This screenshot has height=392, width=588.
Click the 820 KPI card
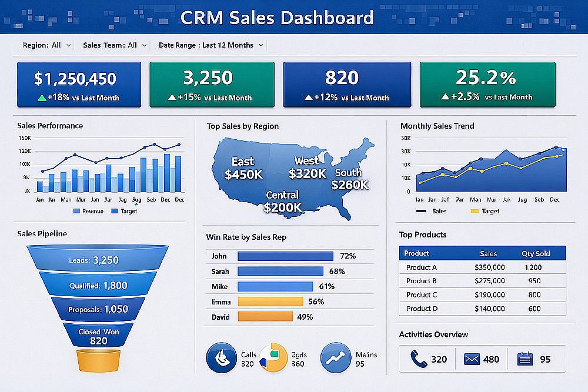pos(347,85)
